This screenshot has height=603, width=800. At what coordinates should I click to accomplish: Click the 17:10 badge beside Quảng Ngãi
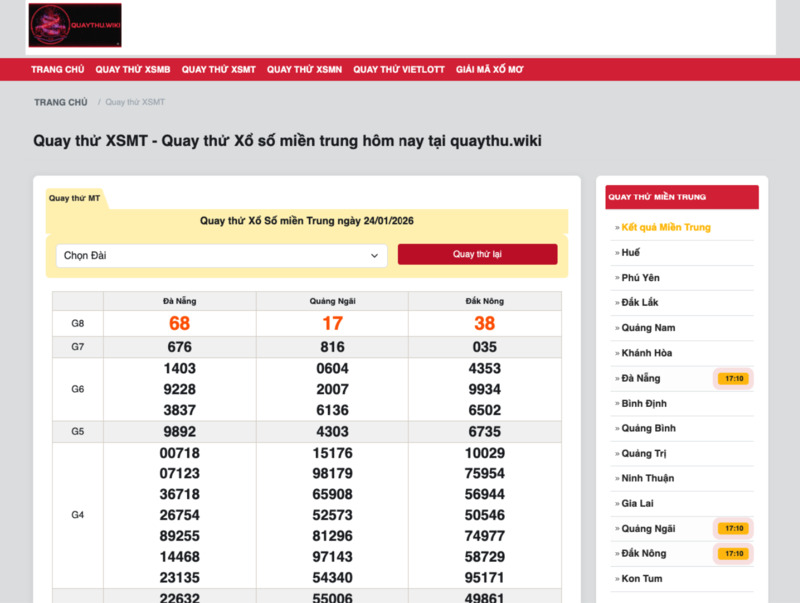click(734, 529)
